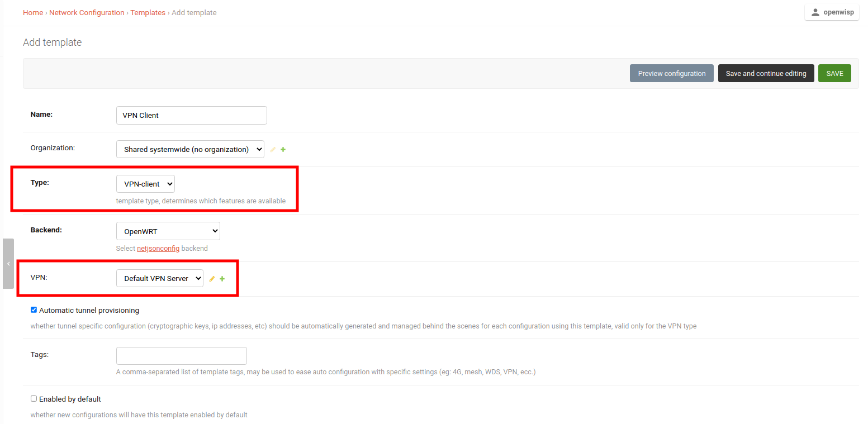
Task: Go to Home in the breadcrumb
Action: pos(33,12)
